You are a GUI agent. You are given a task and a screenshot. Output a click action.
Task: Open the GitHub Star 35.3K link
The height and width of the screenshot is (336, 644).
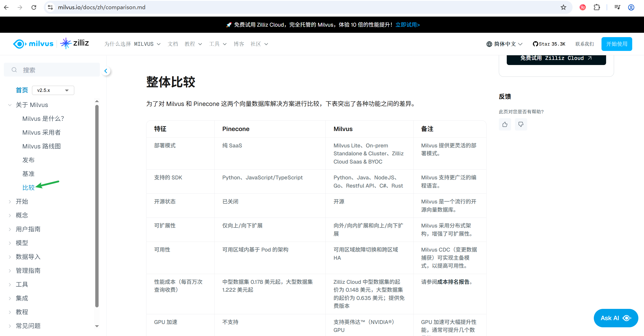(x=549, y=44)
